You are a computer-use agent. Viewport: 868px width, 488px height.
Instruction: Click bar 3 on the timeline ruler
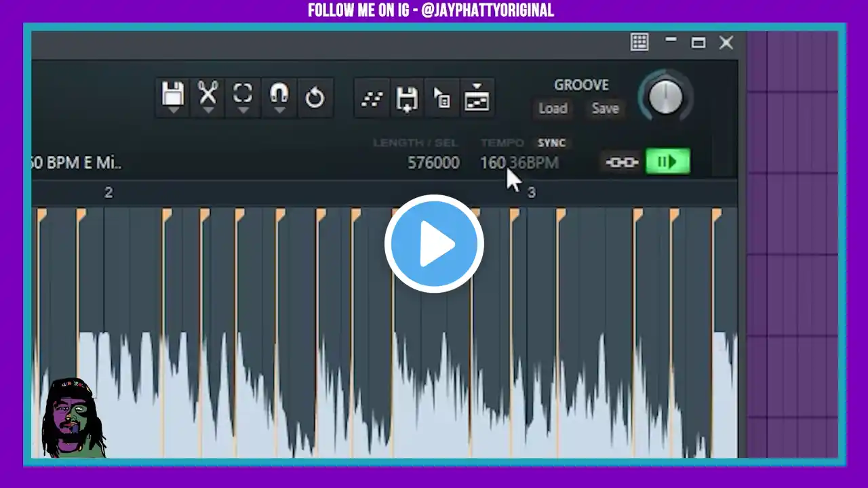[531, 192]
